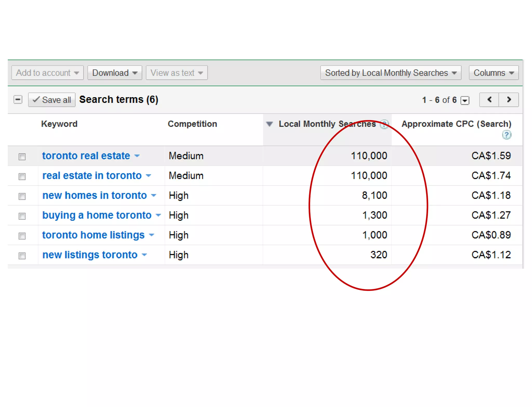Check the new listings toronto checkbox
This screenshot has height=407, width=532.
(x=22, y=256)
